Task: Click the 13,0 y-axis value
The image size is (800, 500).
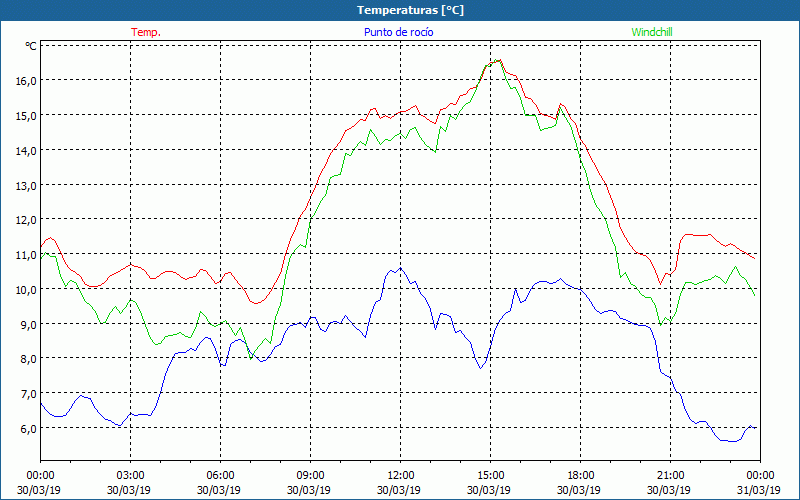Action: tap(26, 185)
